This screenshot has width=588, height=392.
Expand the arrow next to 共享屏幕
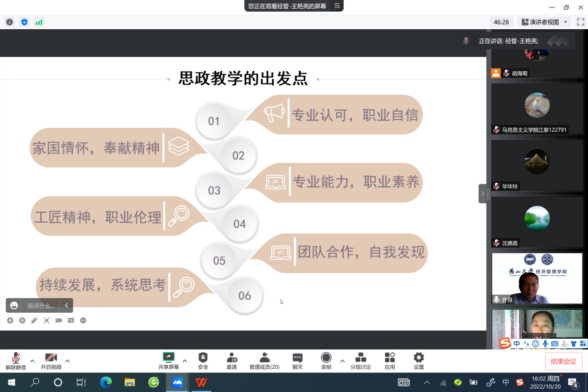pos(185,360)
